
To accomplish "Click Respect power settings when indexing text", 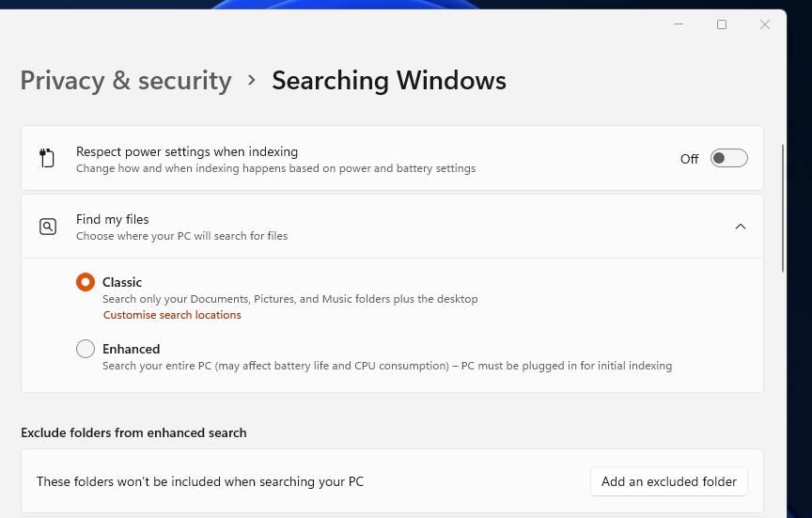I will point(187,151).
